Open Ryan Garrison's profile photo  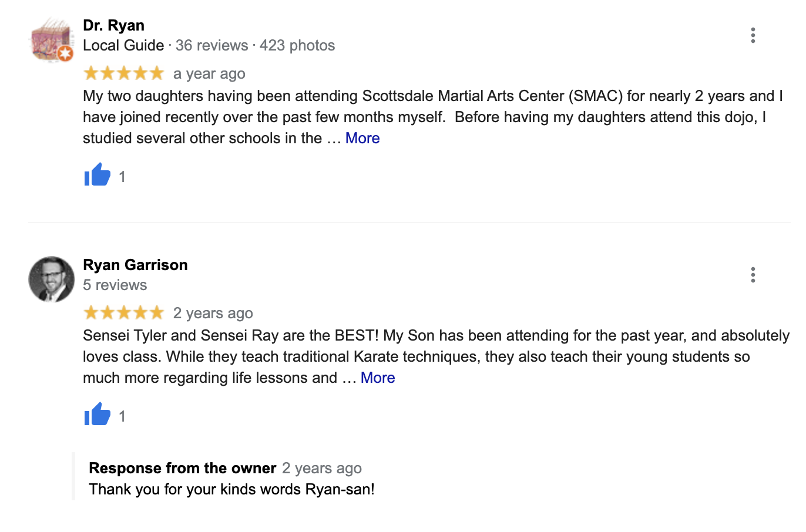pyautogui.click(x=52, y=279)
